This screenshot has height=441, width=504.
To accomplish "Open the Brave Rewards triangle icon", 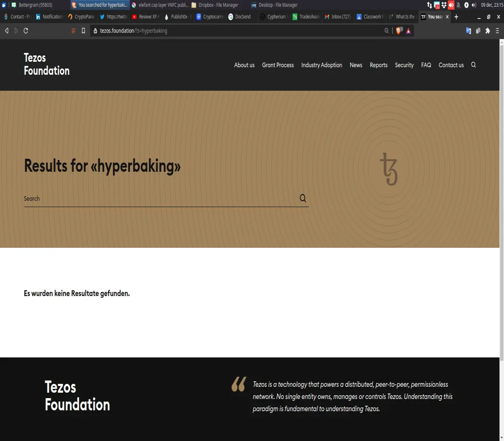I will pyautogui.click(x=408, y=31).
